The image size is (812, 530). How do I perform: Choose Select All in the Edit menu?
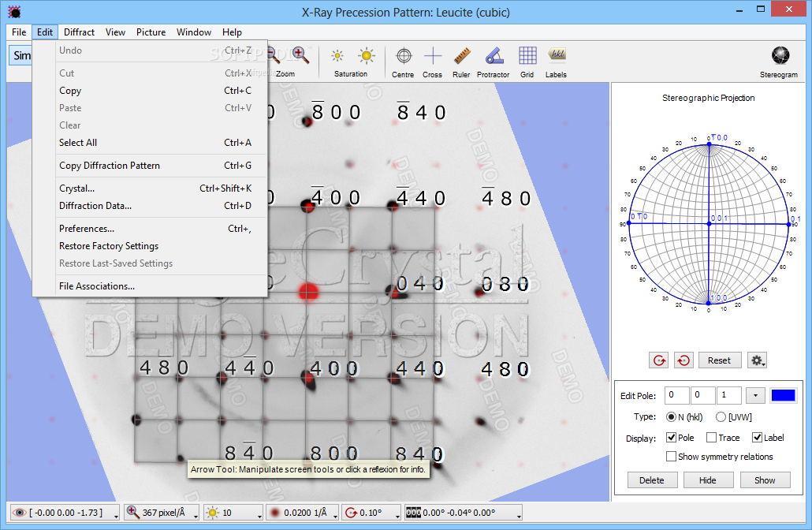150,143
